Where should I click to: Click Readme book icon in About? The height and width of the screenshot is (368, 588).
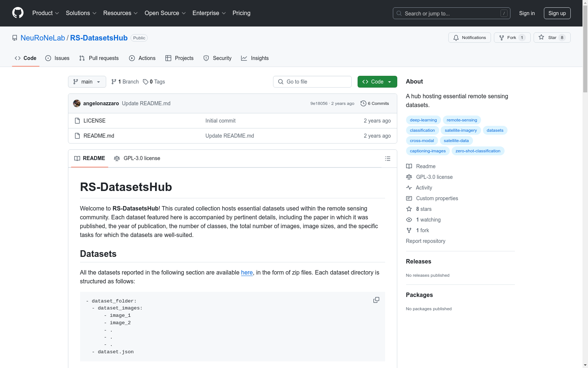coord(409,166)
